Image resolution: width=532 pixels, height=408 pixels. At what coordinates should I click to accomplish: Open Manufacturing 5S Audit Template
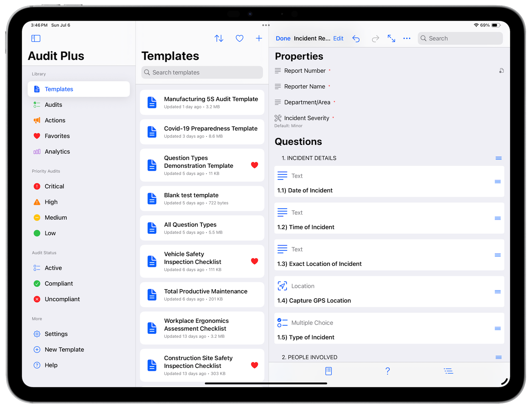pyautogui.click(x=202, y=102)
